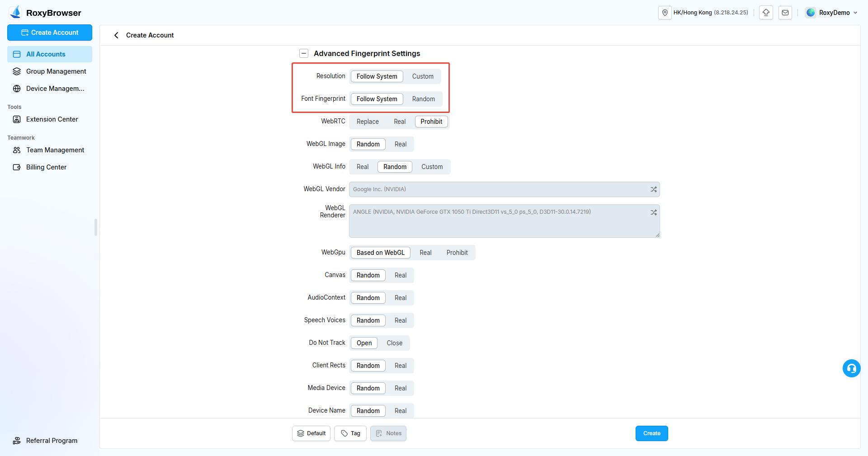Set Do Not Track to Close
This screenshot has width=868, height=456.
[394, 343]
